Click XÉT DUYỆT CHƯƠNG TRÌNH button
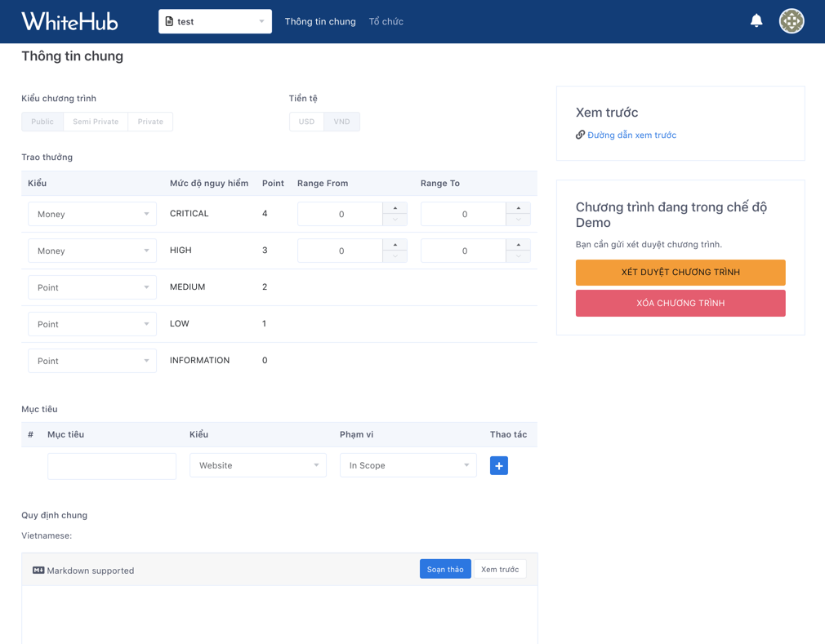825x644 pixels. pos(680,272)
